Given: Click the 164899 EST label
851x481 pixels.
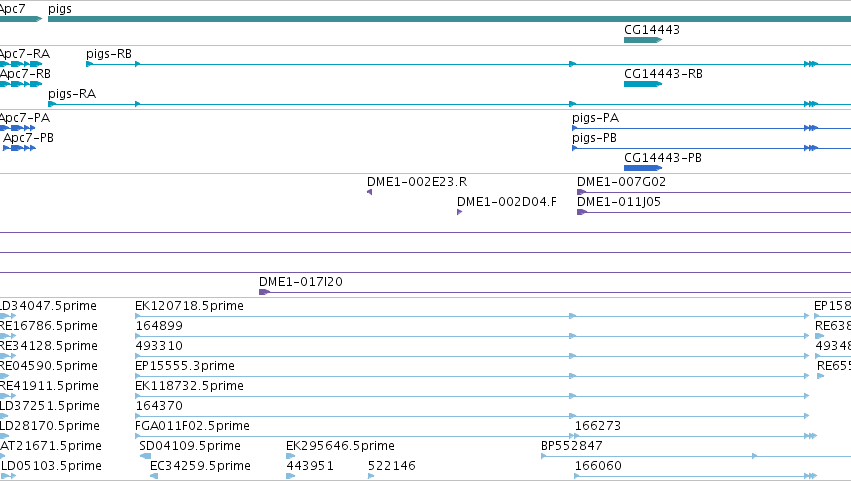Looking at the screenshot, I should tap(159, 326).
